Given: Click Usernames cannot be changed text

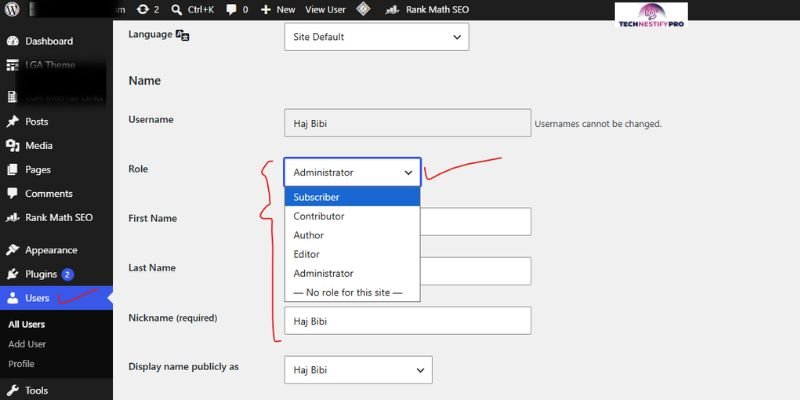Looking at the screenshot, I should tap(598, 123).
